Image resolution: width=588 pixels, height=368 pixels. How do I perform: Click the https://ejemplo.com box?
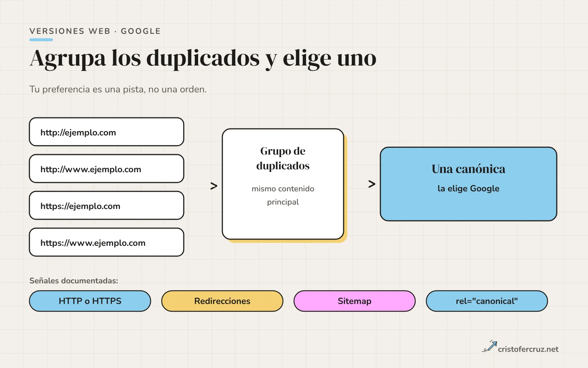[x=107, y=205]
